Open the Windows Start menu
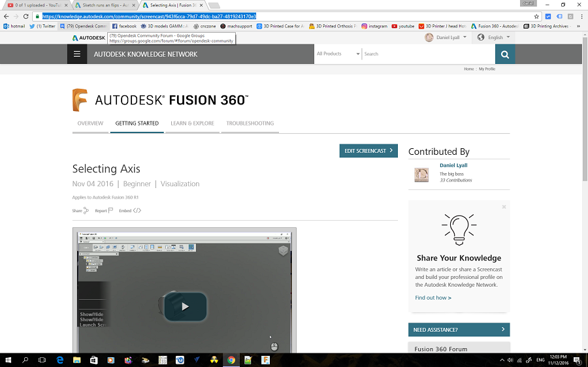The image size is (588, 367). 8,360
